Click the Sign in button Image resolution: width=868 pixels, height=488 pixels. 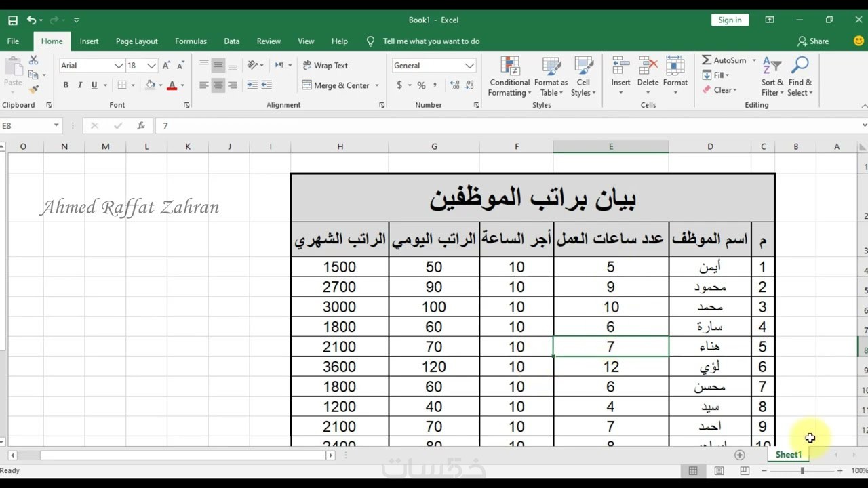tap(730, 20)
